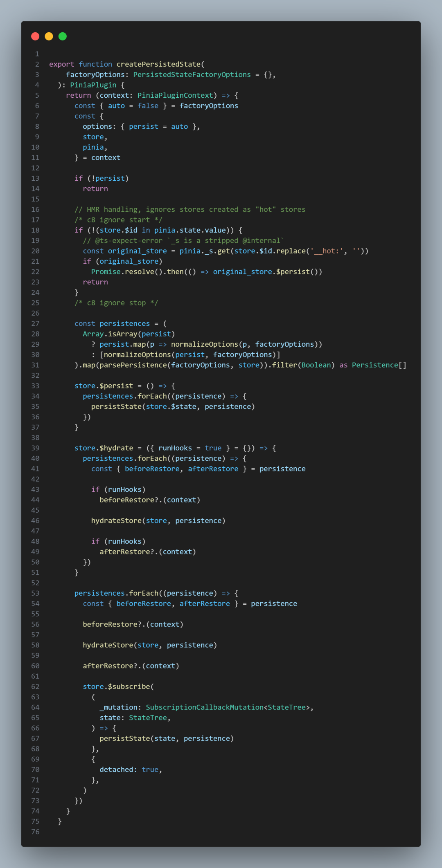Click line number 1 in gutter

pyautogui.click(x=37, y=54)
